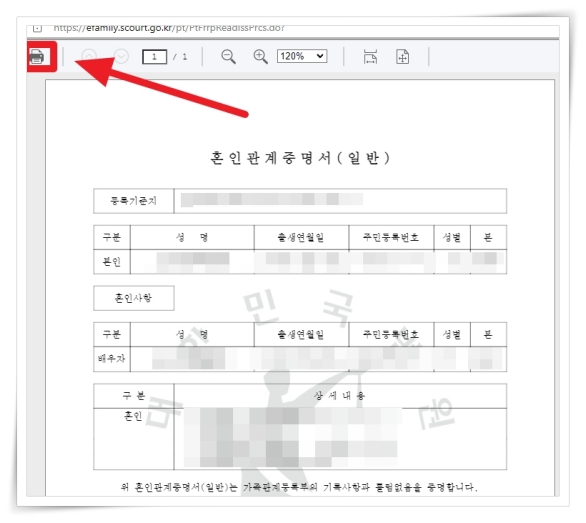Click the 배우자 row label
This screenshot has width=586, height=523.
112,359
